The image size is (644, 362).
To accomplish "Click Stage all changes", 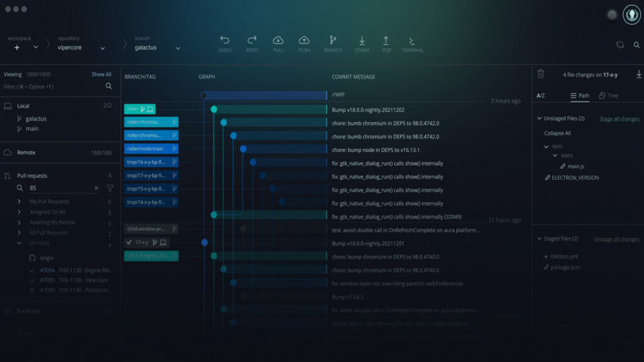I will (x=619, y=119).
